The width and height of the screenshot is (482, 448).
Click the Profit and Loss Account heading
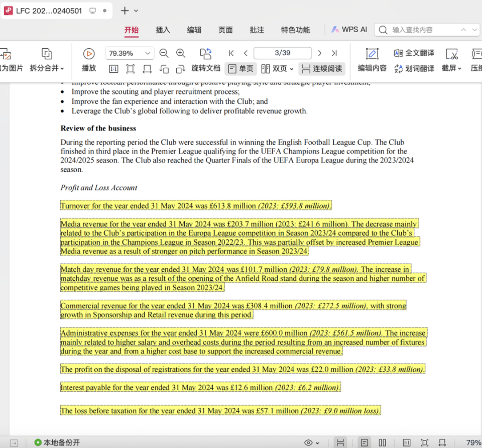click(99, 187)
